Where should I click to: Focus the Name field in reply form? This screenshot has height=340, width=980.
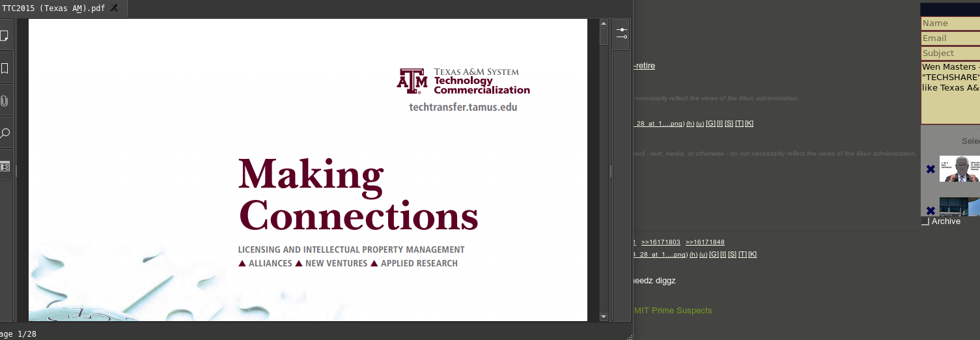click(950, 23)
